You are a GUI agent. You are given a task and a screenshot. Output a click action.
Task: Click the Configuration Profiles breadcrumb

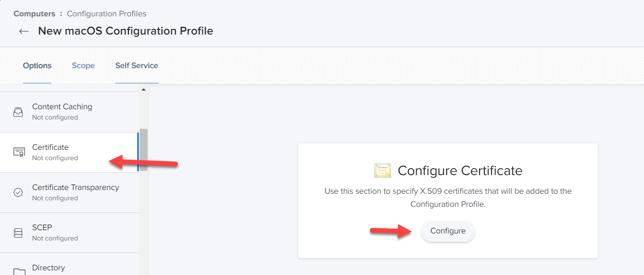click(106, 14)
